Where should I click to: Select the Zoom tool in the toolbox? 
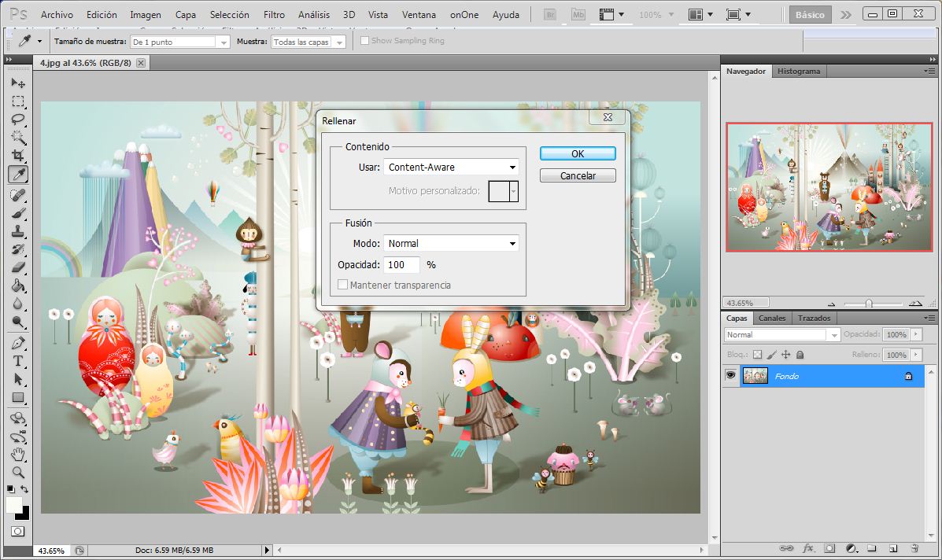[18, 473]
